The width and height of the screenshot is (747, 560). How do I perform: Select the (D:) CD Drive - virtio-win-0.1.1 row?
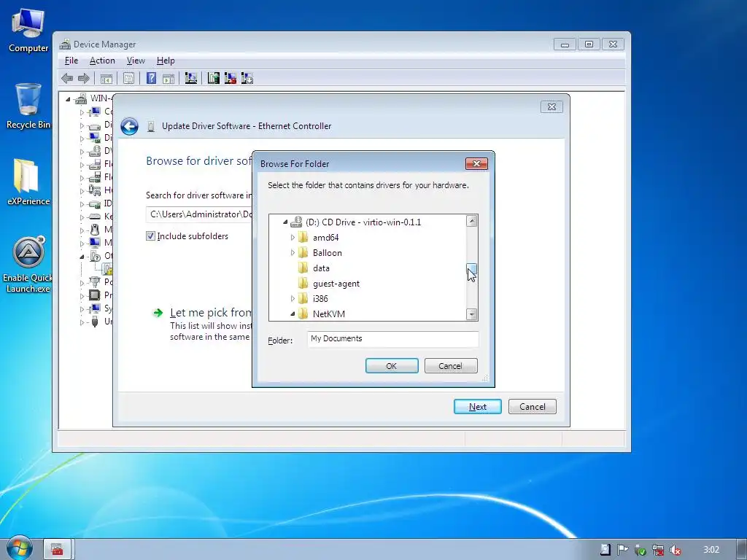pyautogui.click(x=363, y=222)
